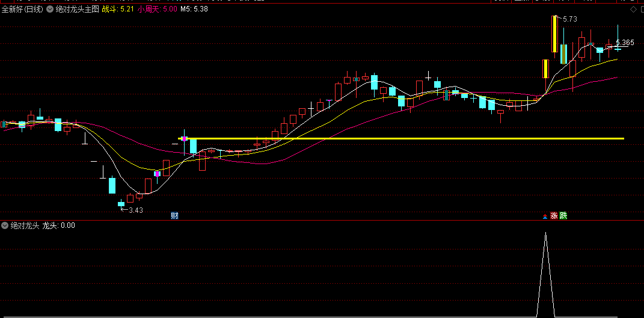Screen dimensions: 644x318
Task: Click the tall yellow candlestick near 5.73
Action: [554, 34]
